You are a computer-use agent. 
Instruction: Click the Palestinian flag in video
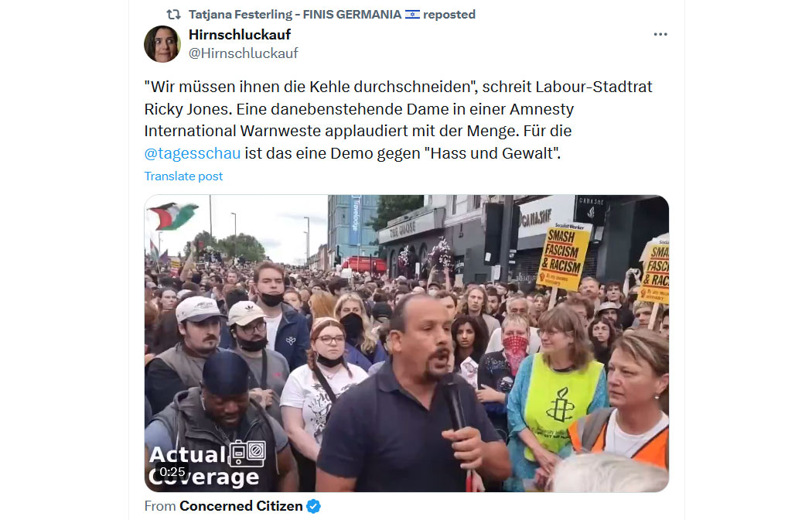click(x=172, y=215)
